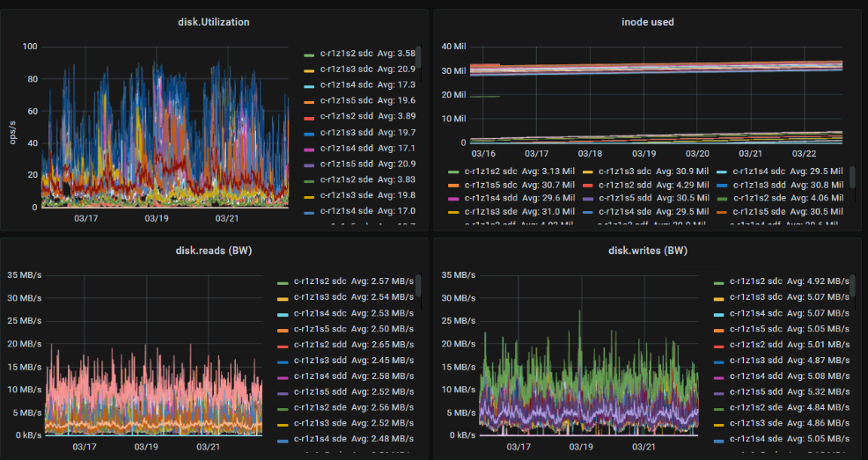Screen dimensions: 868x460
Task: Click the inode used legend scrollbar
Action: coord(850,180)
